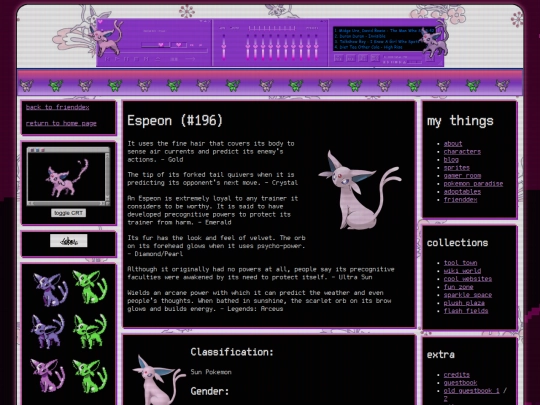Image resolution: width=540 pixels, height=405 pixels.
Task: Open the pokemon paradise link
Action: tap(473, 184)
